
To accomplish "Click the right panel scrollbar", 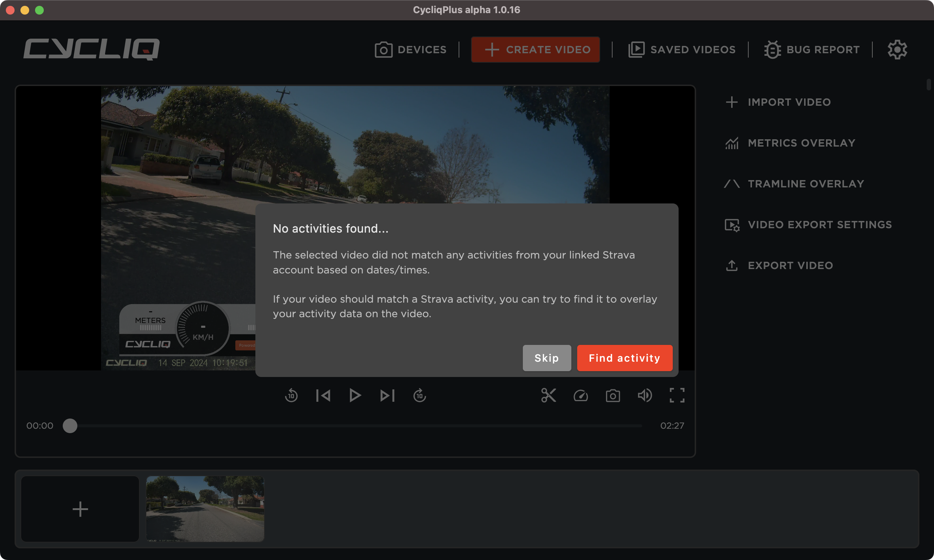I will pos(929,85).
